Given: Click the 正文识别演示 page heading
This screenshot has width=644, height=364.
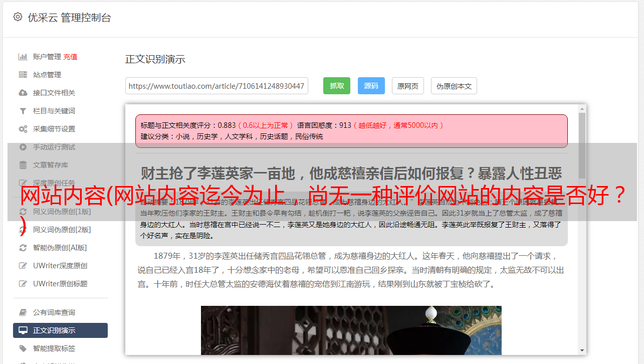Looking at the screenshot, I should point(155,59).
